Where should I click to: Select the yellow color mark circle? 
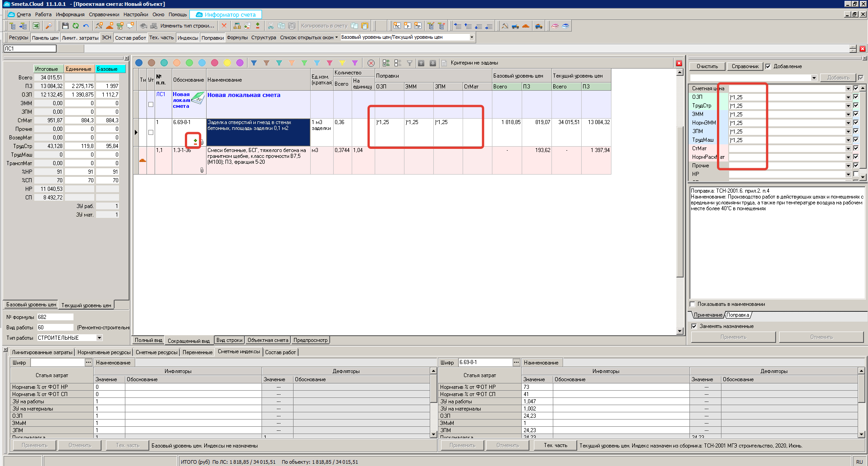[x=227, y=63]
